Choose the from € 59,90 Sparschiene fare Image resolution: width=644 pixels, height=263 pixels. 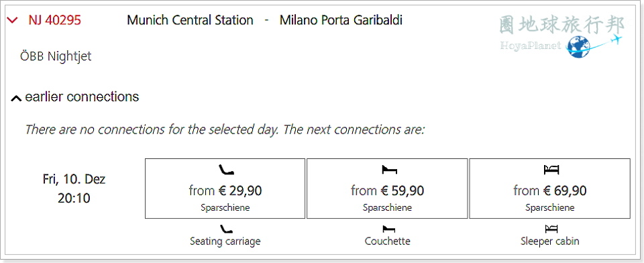coord(387,189)
